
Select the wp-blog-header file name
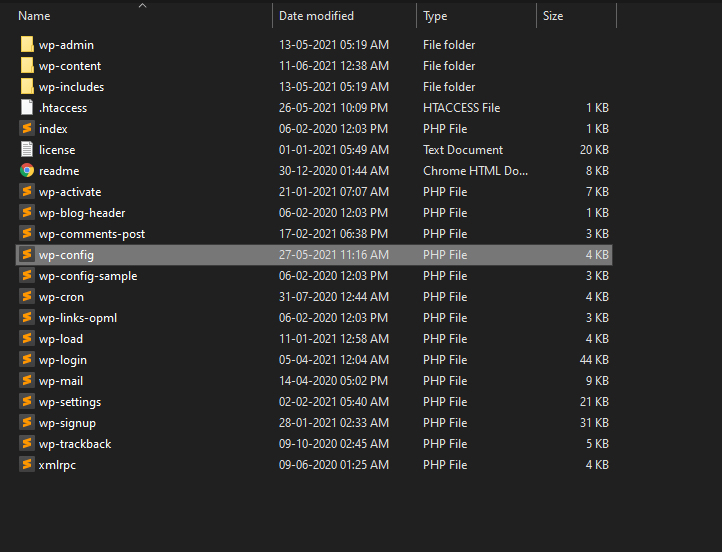pyautogui.click(x=82, y=213)
